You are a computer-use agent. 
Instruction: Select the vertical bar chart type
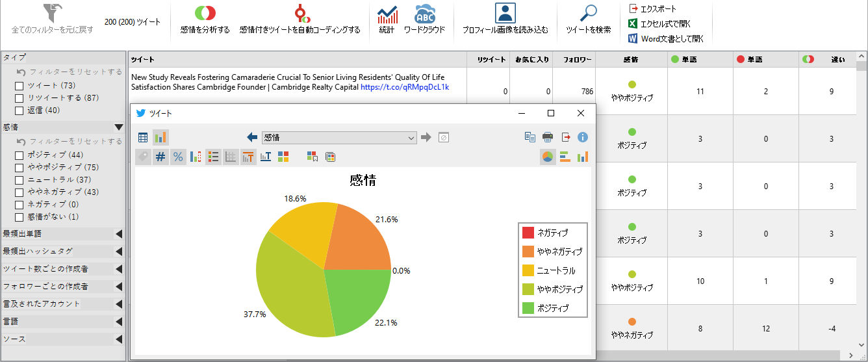tap(583, 157)
